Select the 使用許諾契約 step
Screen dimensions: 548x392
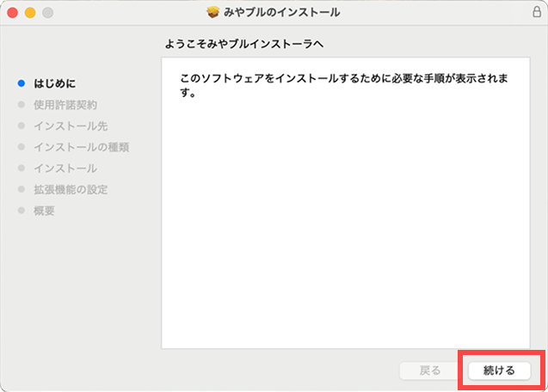pyautogui.click(x=65, y=105)
